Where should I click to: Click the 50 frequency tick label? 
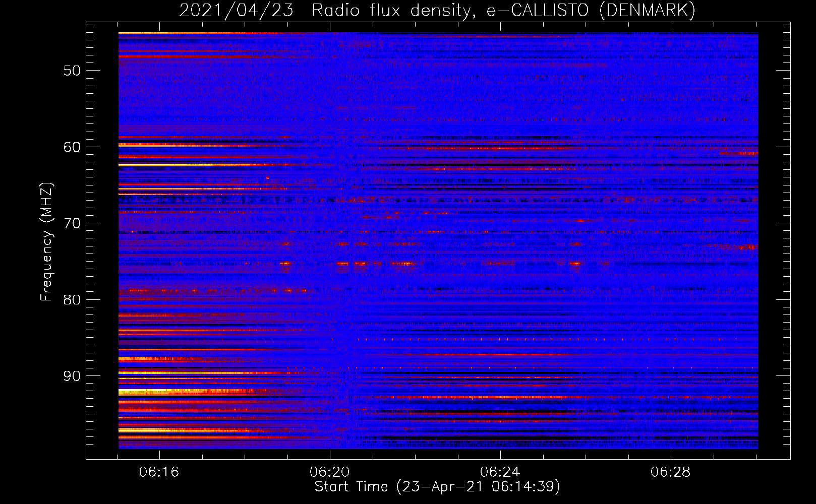tap(72, 71)
